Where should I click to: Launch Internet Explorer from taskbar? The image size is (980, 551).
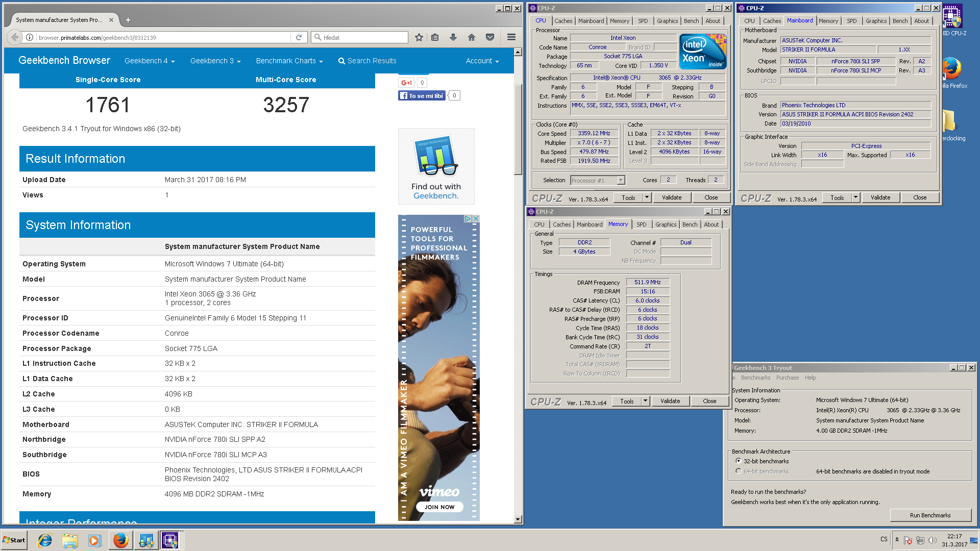pos(45,540)
